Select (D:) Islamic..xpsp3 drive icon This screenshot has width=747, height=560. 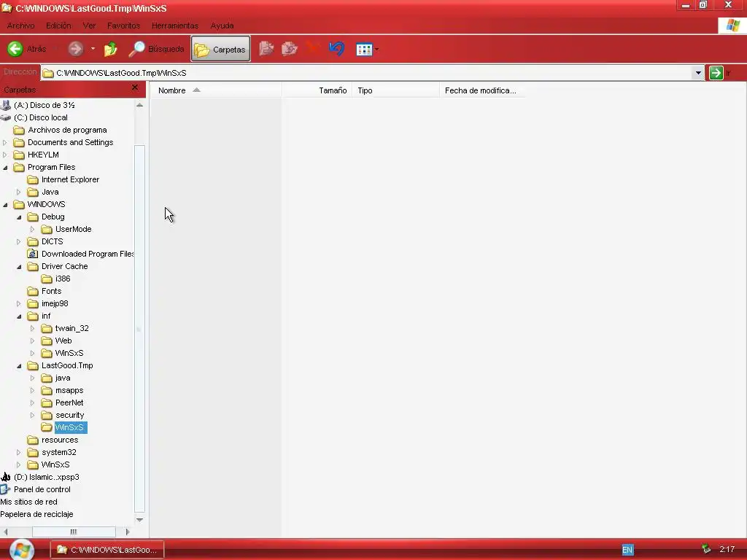5,477
